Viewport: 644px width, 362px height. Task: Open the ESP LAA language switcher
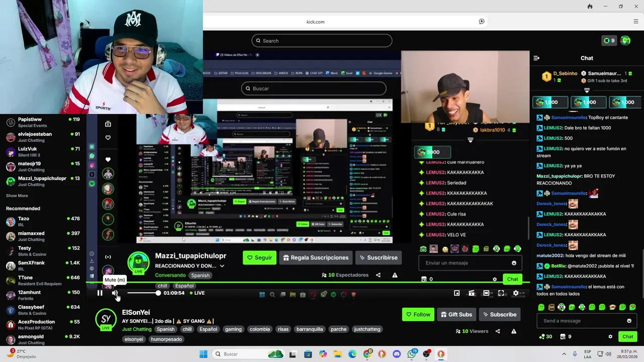point(588,354)
